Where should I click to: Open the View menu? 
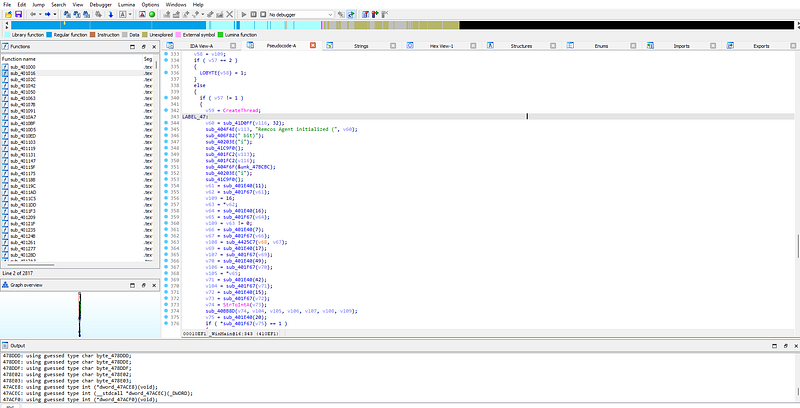(x=78, y=4)
